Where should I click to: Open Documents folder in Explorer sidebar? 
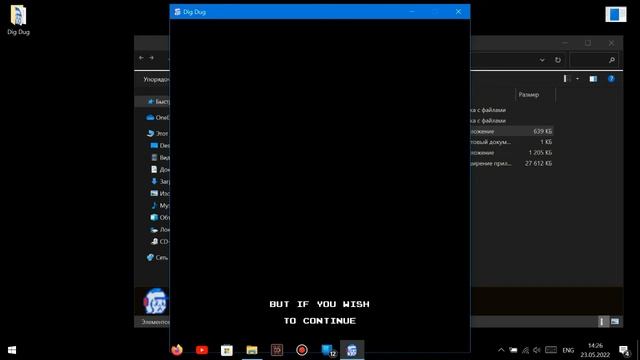160,169
